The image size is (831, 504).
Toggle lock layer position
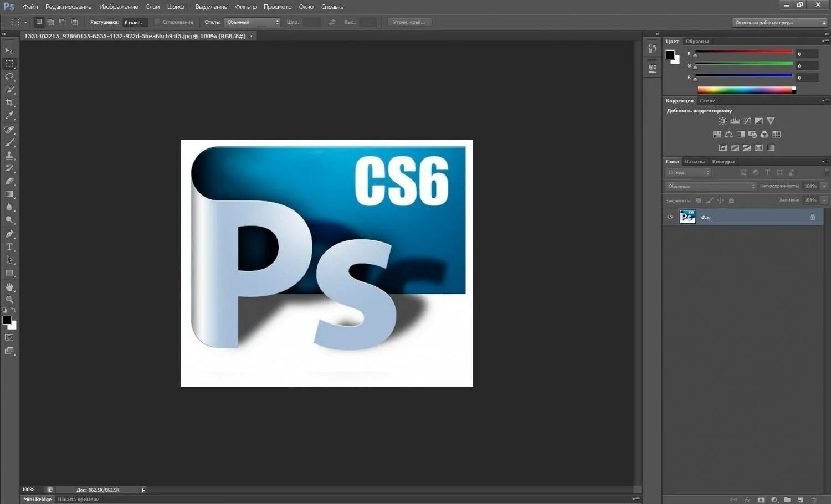[720, 200]
